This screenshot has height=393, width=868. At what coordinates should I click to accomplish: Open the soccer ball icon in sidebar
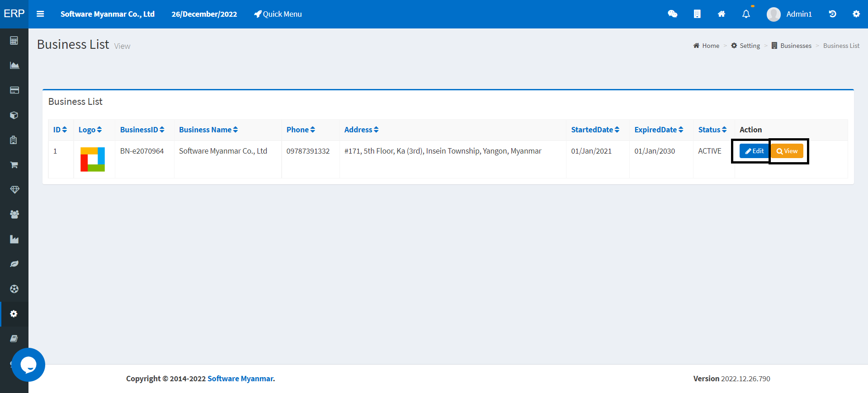[14, 289]
